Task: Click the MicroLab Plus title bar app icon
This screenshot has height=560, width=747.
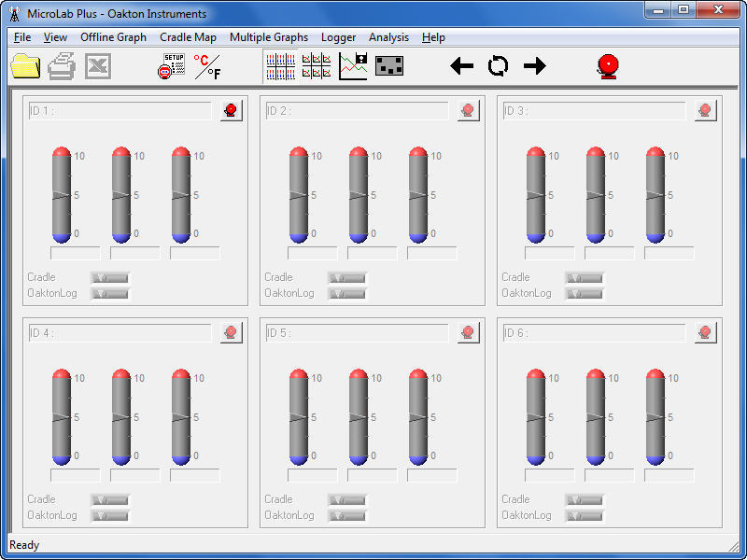Action: point(15,13)
